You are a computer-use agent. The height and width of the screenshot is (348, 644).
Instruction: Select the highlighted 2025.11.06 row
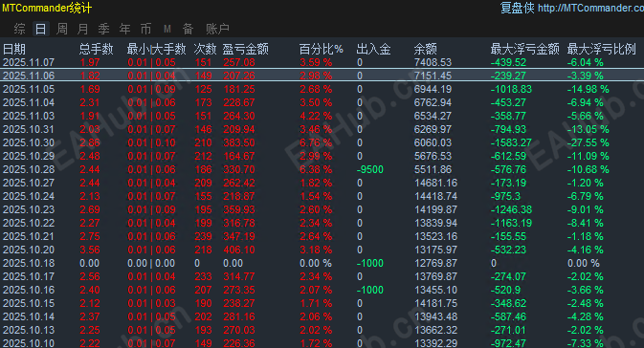pos(322,76)
